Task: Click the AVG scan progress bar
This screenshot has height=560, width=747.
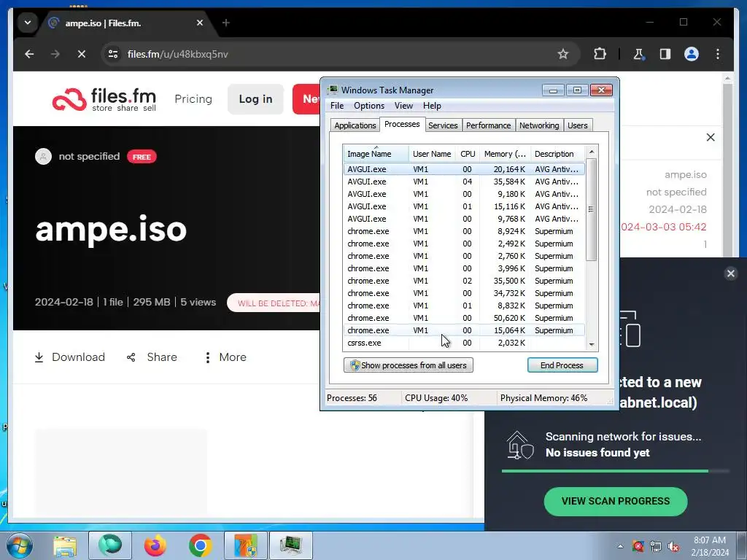Action: pyautogui.click(x=616, y=471)
